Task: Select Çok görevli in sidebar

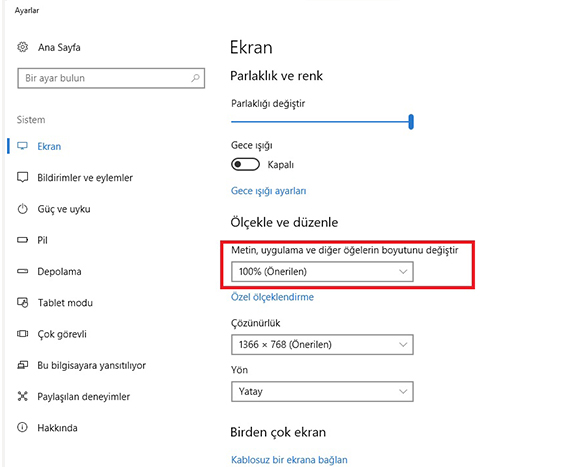Action: point(62,334)
